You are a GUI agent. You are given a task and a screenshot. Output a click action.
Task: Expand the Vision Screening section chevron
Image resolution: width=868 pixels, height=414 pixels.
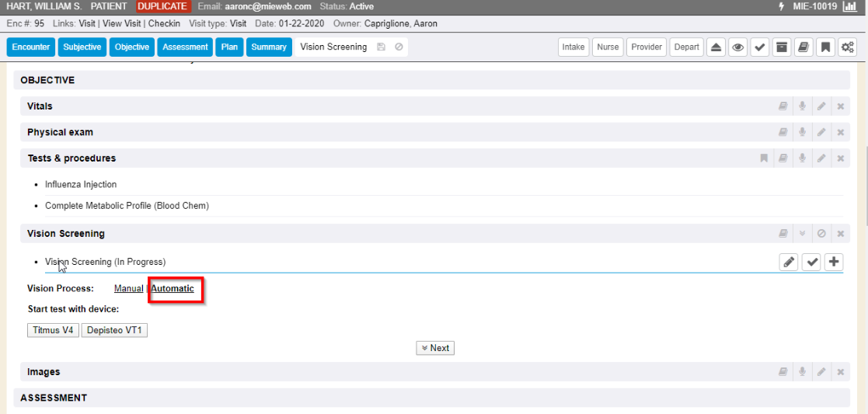(802, 234)
